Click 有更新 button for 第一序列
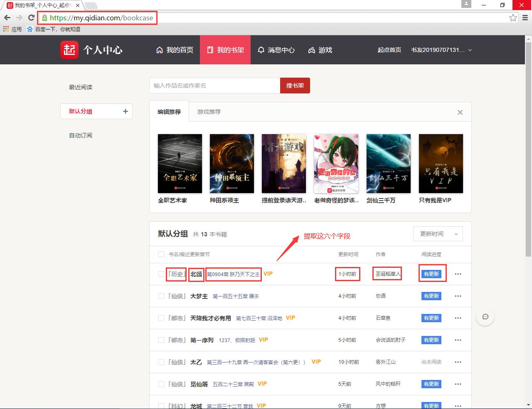 pyautogui.click(x=431, y=340)
